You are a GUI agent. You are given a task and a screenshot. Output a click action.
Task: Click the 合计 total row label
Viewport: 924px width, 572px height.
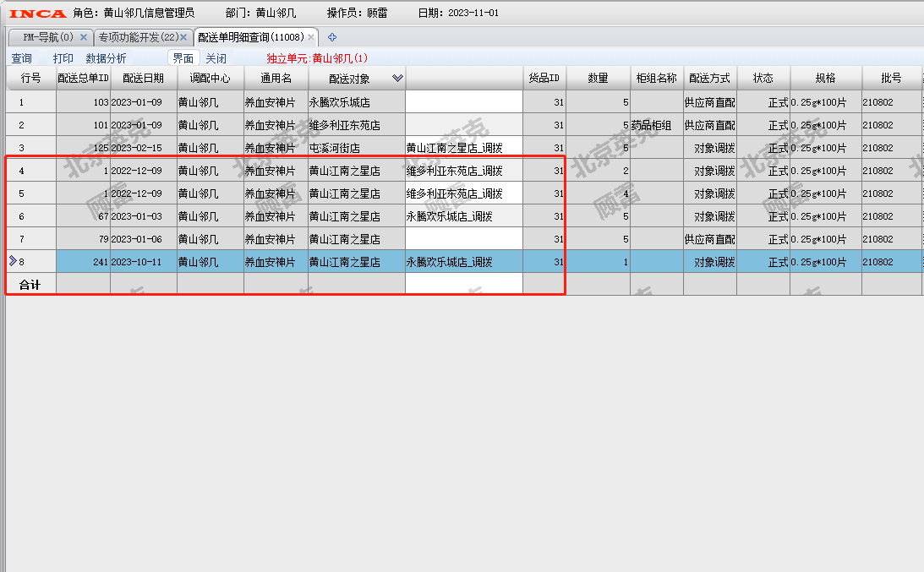coord(30,285)
